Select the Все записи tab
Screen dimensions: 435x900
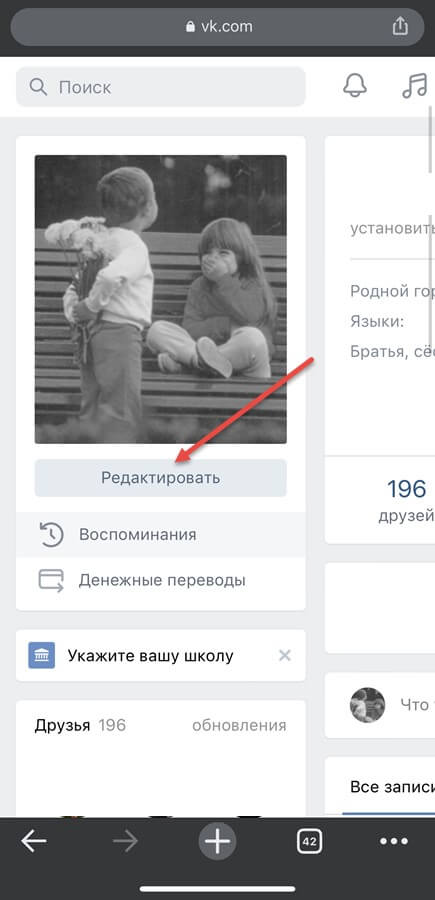(393, 786)
